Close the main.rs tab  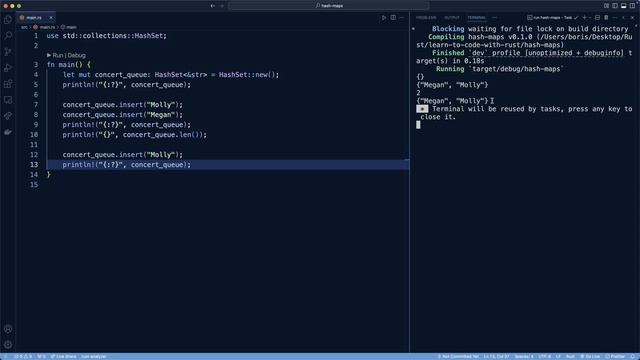pyautogui.click(x=51, y=18)
